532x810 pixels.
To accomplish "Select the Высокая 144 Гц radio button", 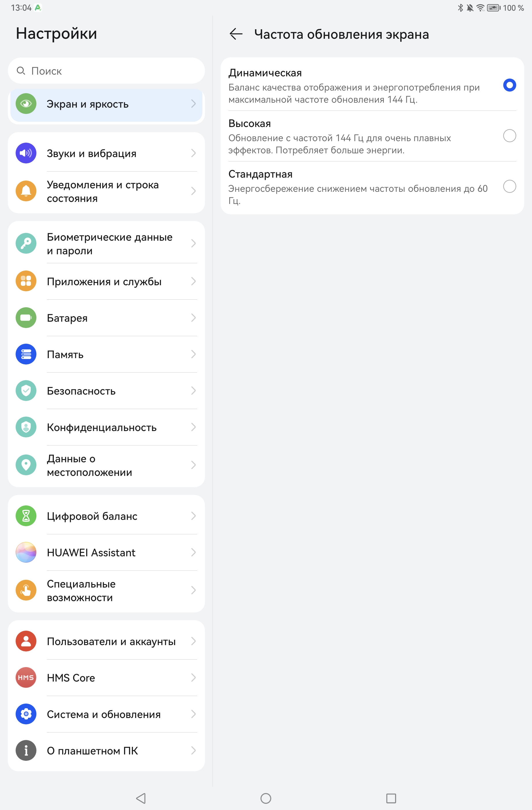I will (x=509, y=136).
